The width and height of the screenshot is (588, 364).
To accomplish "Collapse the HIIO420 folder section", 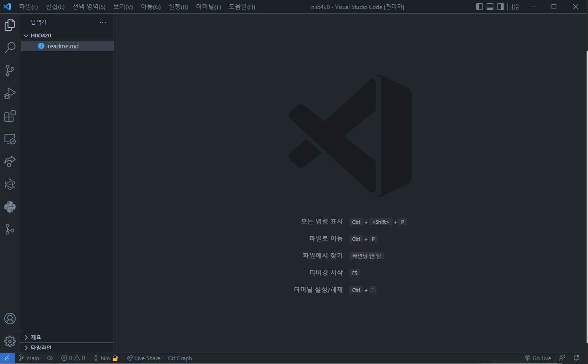I will pos(67,36).
